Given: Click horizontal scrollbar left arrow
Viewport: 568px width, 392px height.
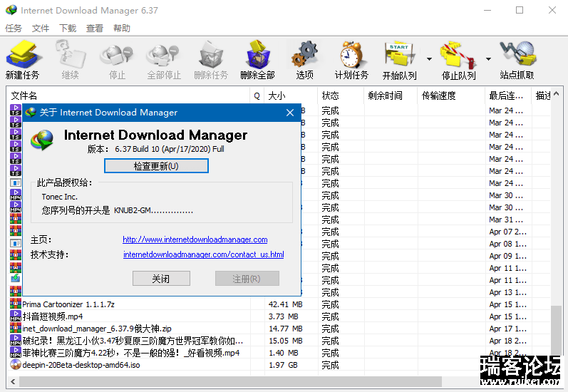Looking at the screenshot, I should click(x=13, y=381).
